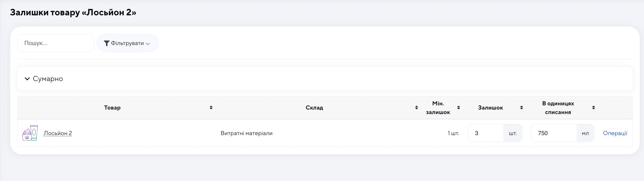This screenshot has width=644, height=181.
Task: Focus the Пошук search field
Action: click(x=55, y=43)
